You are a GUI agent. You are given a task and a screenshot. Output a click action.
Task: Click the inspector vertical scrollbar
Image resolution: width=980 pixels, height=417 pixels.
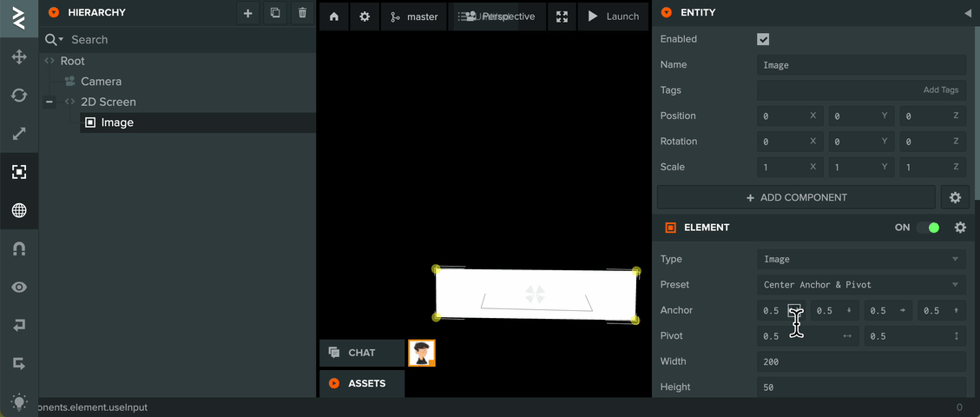977,113
